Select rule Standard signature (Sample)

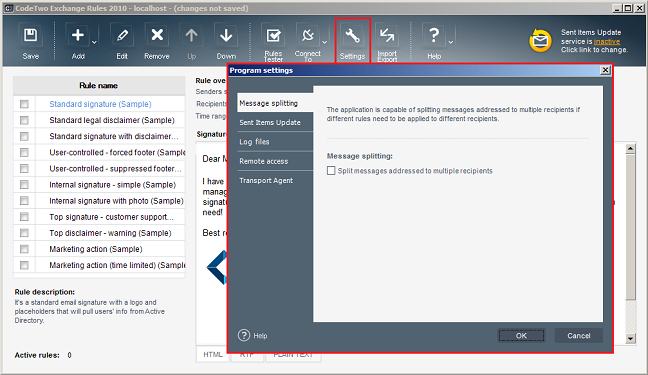[100, 104]
